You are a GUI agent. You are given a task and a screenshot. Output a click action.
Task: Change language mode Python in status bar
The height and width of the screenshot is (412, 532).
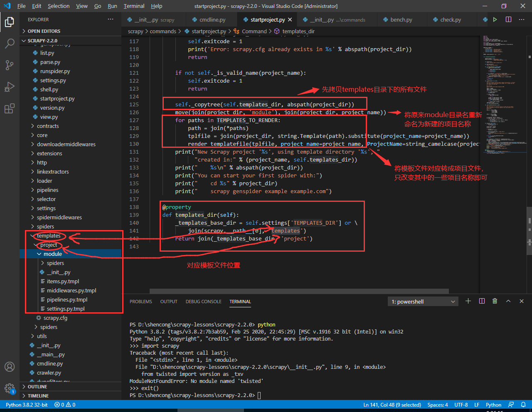coord(493,405)
